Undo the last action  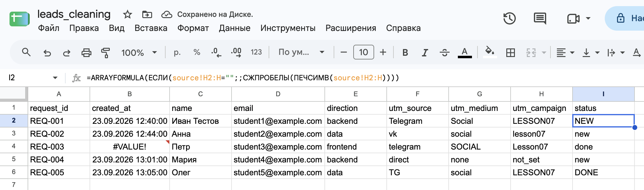[x=47, y=53]
